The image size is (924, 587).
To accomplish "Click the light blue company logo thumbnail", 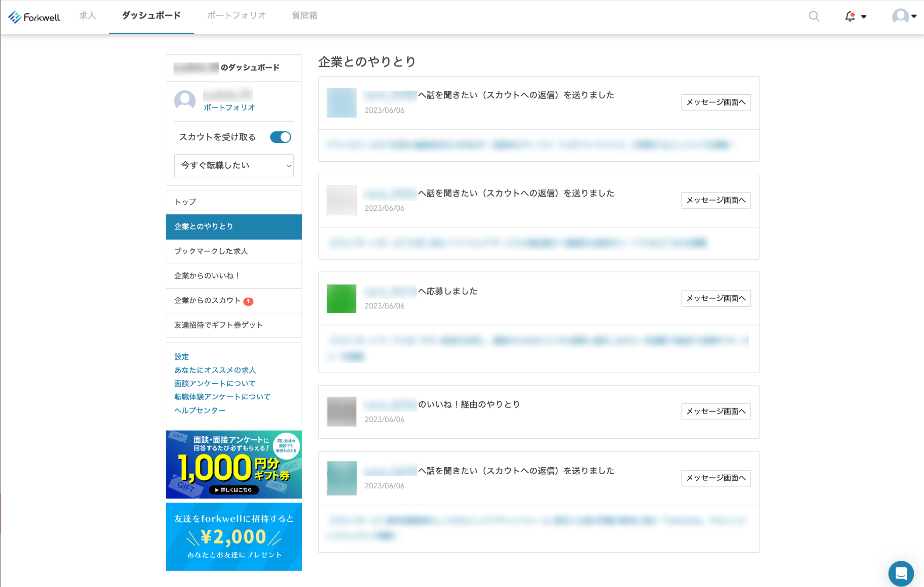I will (342, 102).
